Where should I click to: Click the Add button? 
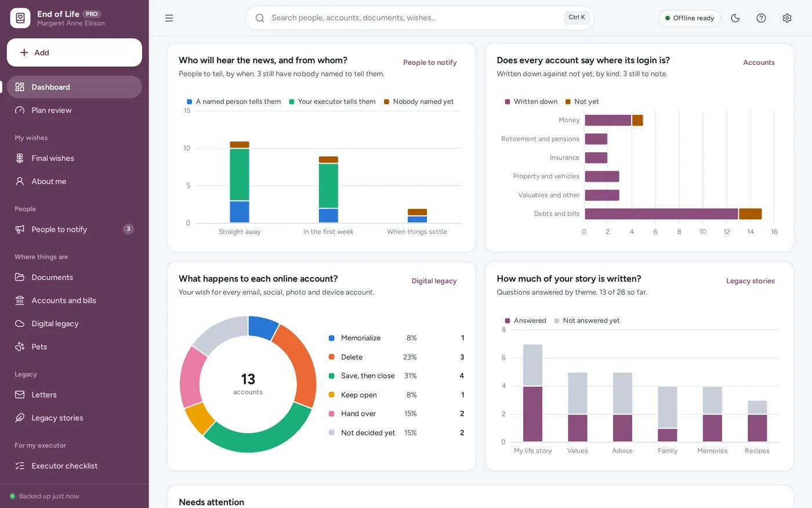(74, 53)
